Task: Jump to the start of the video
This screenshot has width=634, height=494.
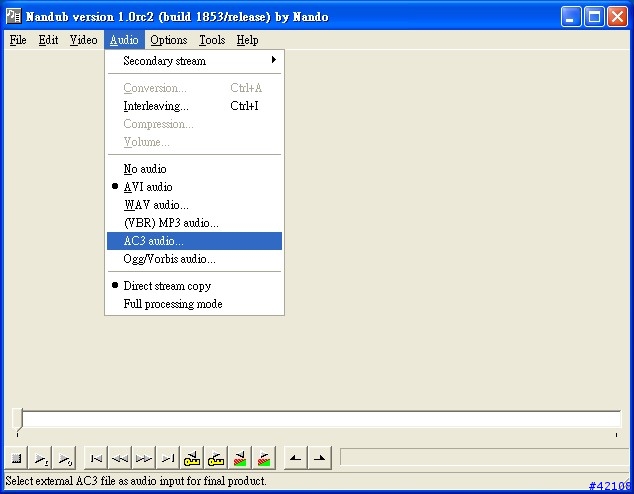Action: pos(96,458)
